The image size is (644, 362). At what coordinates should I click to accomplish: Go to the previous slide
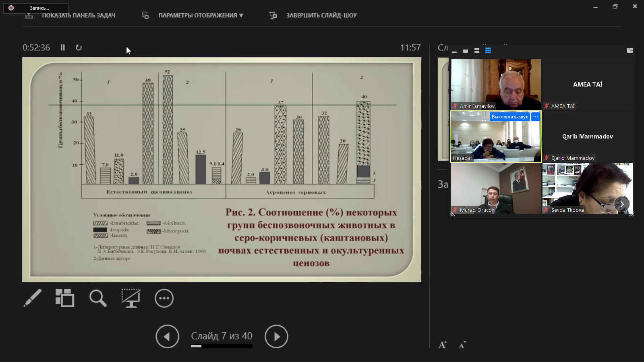pos(167,336)
